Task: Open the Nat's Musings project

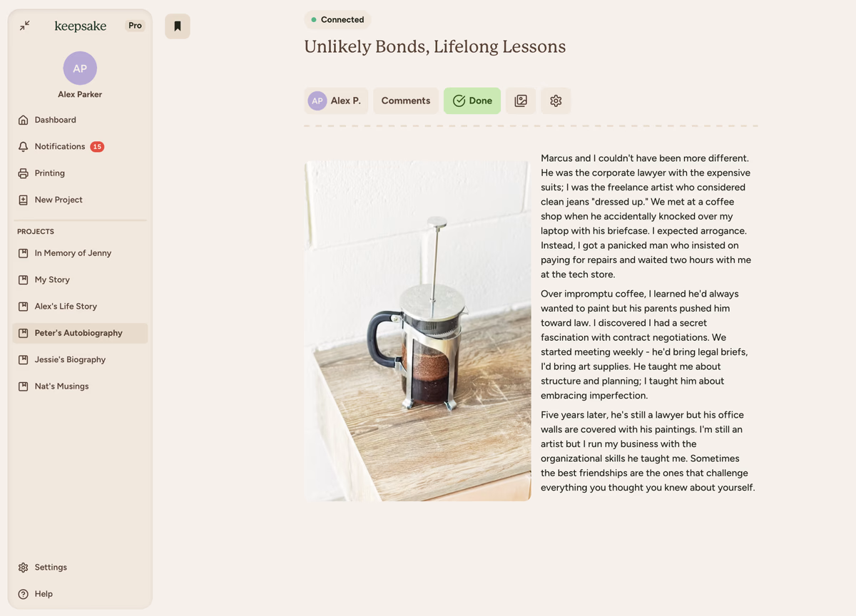Action: (x=61, y=386)
